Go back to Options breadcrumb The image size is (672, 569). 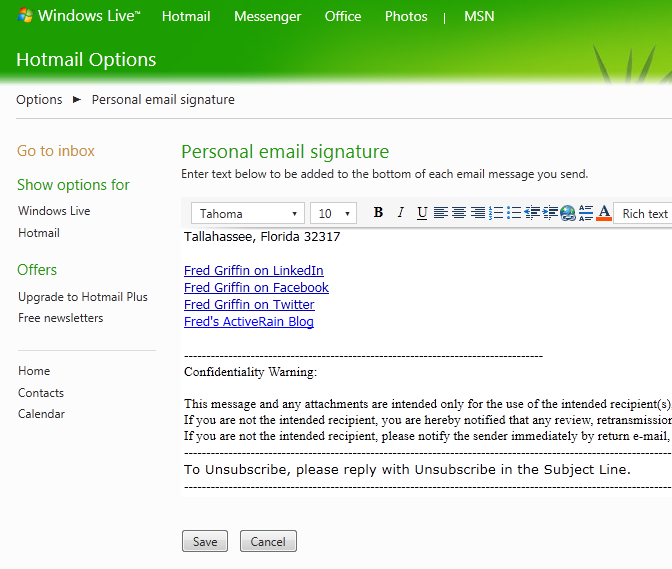point(39,100)
